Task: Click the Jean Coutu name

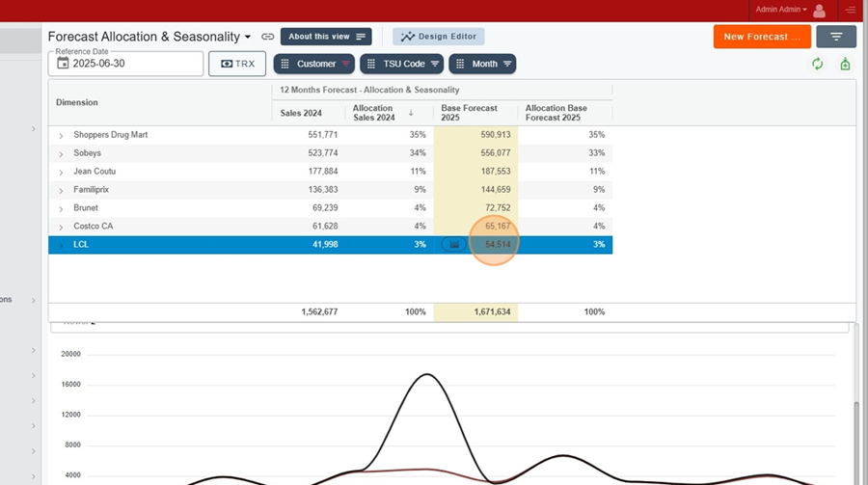Action: 95,171
